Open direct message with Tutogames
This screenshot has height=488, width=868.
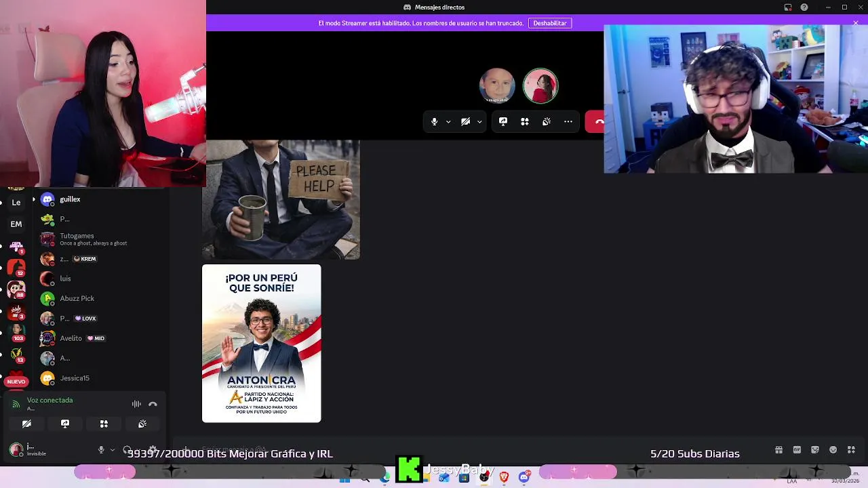coord(100,239)
